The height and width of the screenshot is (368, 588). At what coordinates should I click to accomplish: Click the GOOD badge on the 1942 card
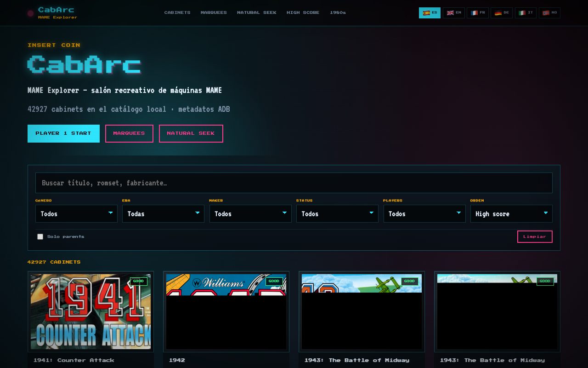pyautogui.click(x=274, y=281)
